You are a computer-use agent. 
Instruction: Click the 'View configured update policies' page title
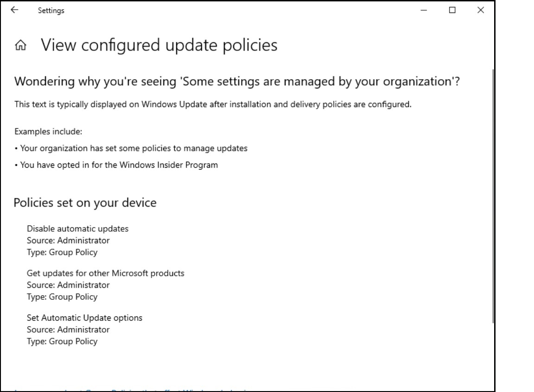(x=159, y=45)
